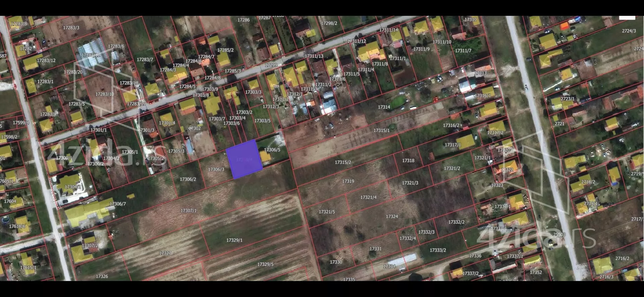Click the white rectangle in the top-right corner

tap(627, 17)
